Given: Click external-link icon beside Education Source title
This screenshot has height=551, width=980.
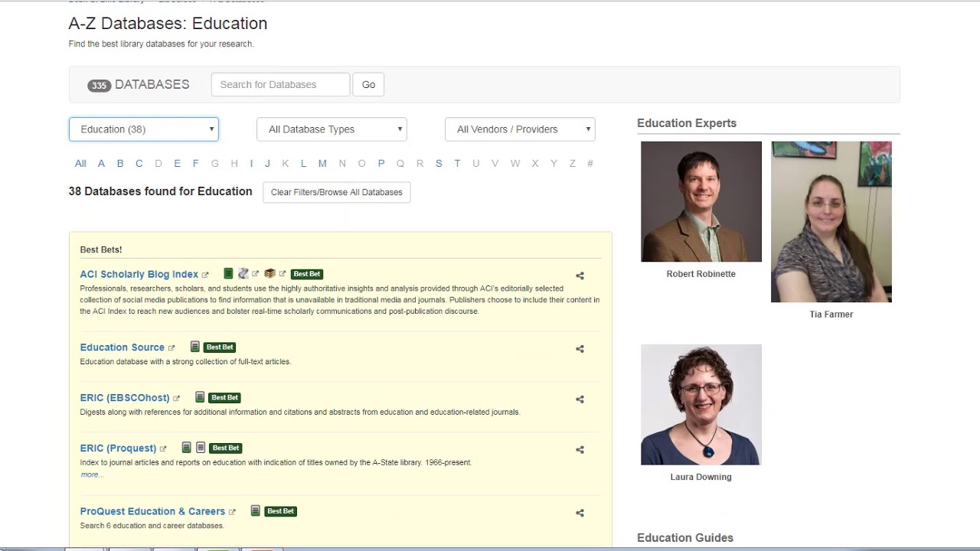Looking at the screenshot, I should click(x=171, y=348).
